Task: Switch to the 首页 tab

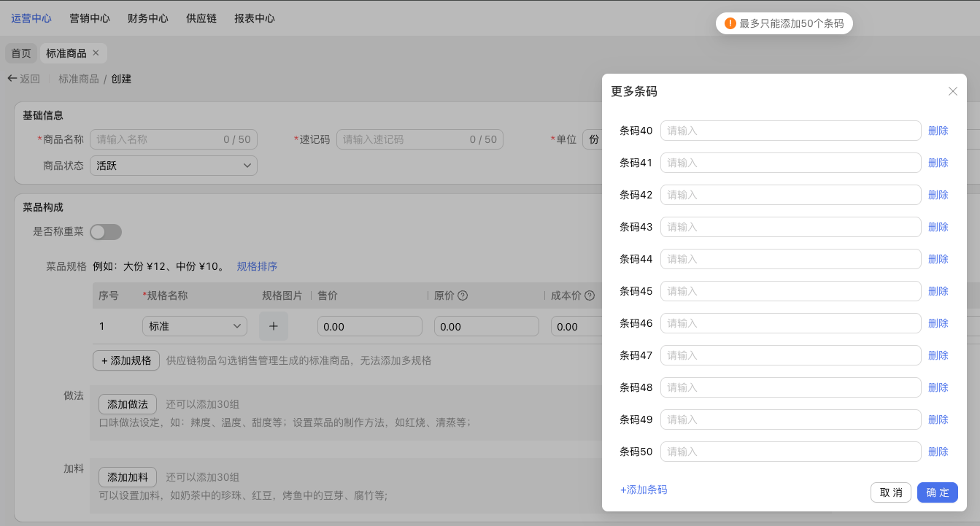Action: 21,53
